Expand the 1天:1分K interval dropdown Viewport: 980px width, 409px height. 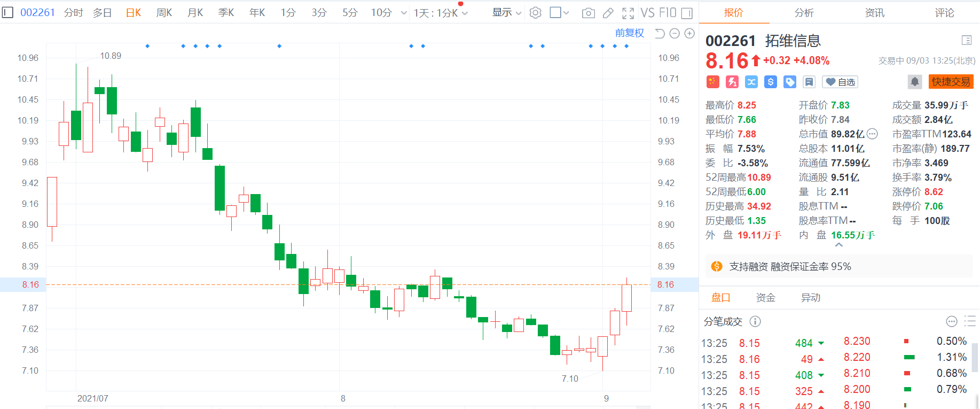click(x=441, y=13)
